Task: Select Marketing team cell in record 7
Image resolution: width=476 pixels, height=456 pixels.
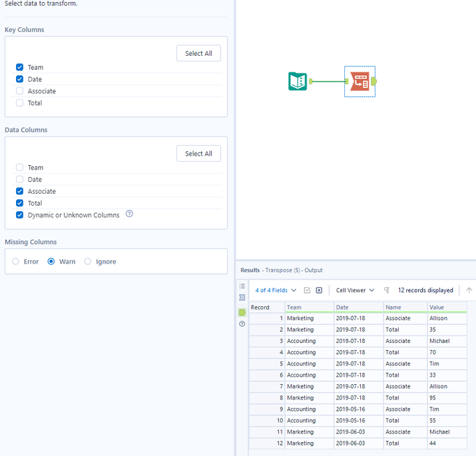Action: coord(309,386)
